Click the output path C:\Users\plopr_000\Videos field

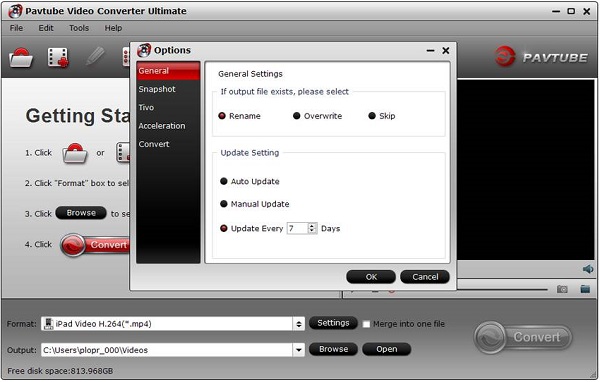tap(167, 350)
